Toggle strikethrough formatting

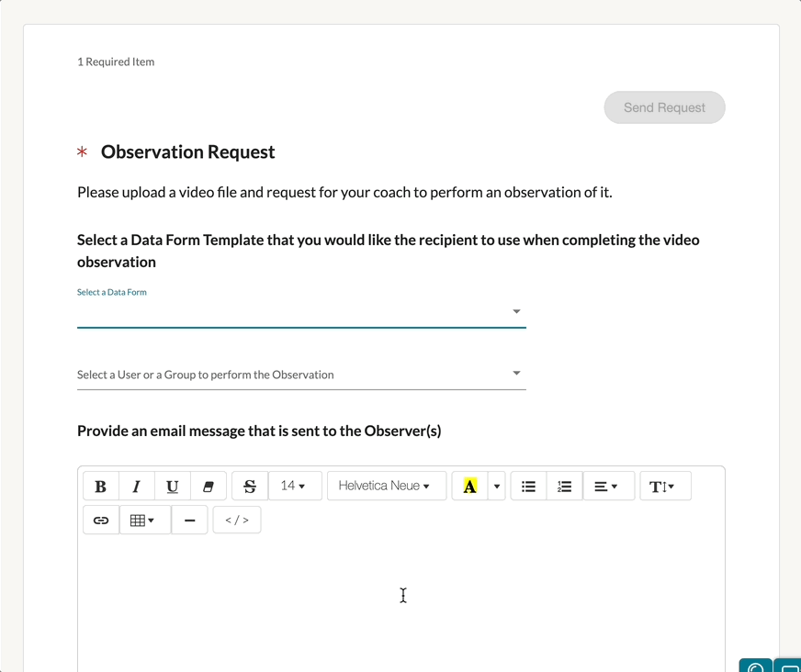click(250, 487)
